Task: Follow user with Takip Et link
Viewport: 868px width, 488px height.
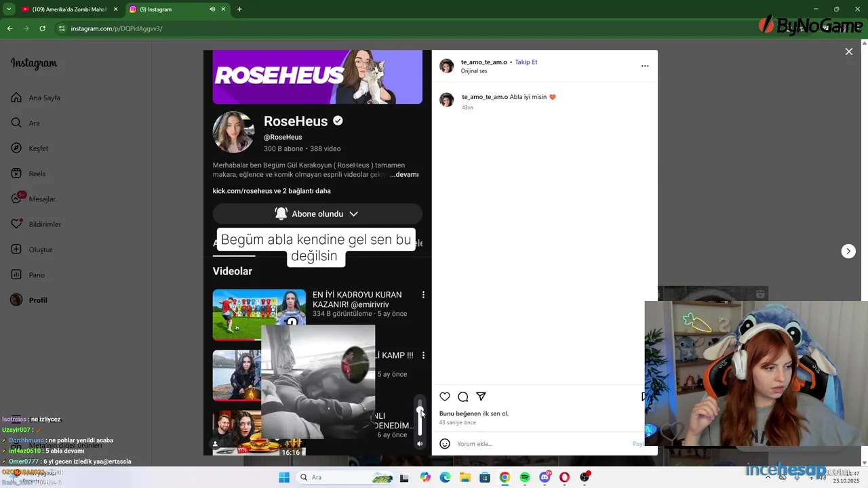Action: (526, 62)
